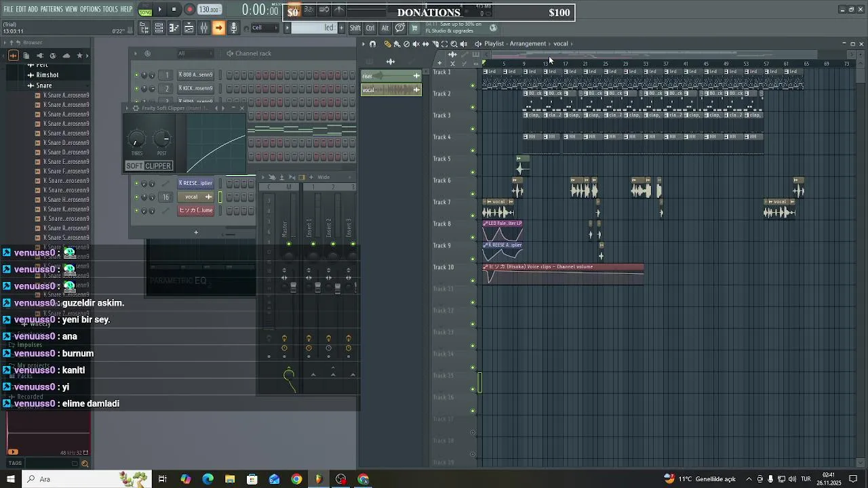Mute Track 10 via its green dot

473,281
